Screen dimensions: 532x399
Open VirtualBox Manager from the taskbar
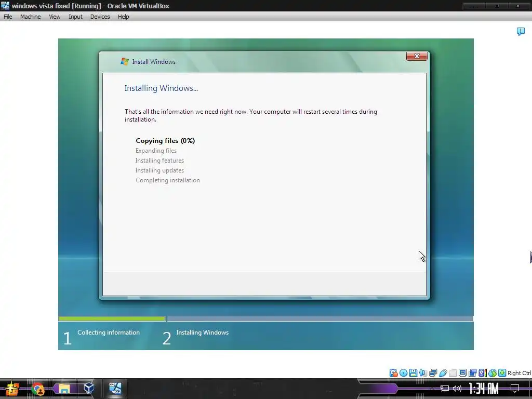point(89,389)
